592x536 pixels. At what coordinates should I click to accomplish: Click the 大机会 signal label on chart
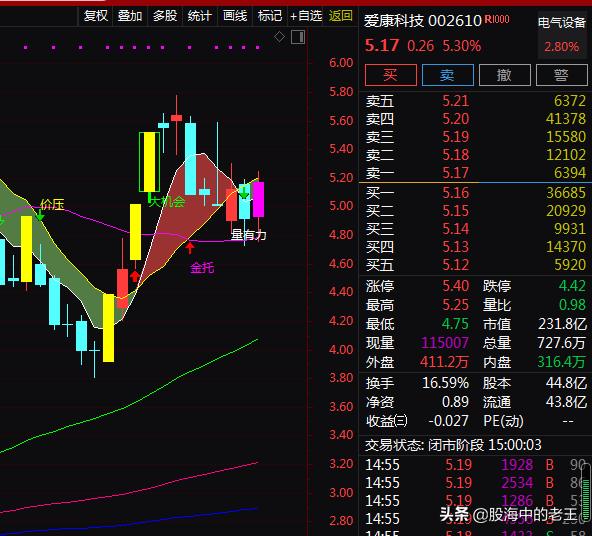pos(167,202)
